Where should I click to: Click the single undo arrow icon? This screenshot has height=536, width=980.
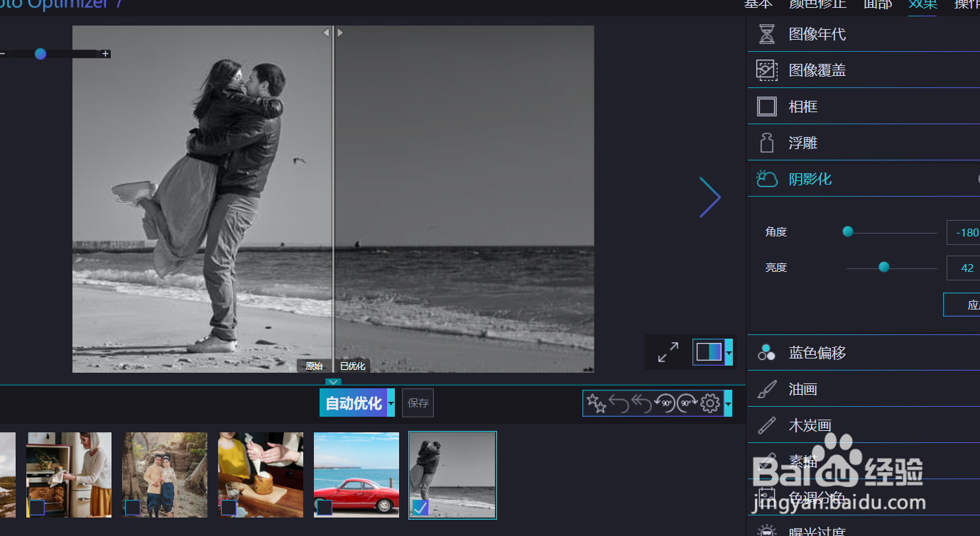tap(619, 404)
